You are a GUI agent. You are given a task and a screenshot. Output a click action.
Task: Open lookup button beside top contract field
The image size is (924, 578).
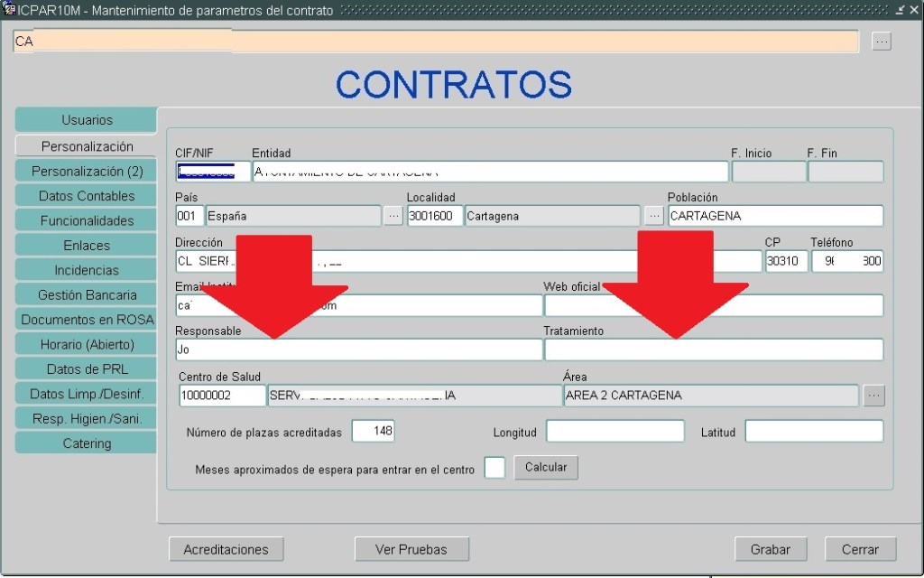pyautogui.click(x=882, y=42)
